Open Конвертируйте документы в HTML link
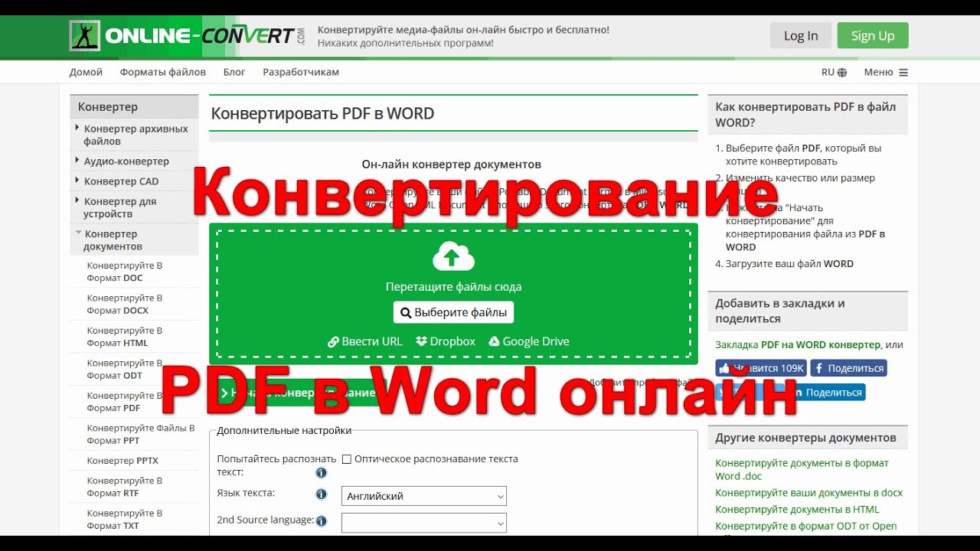 click(x=797, y=509)
